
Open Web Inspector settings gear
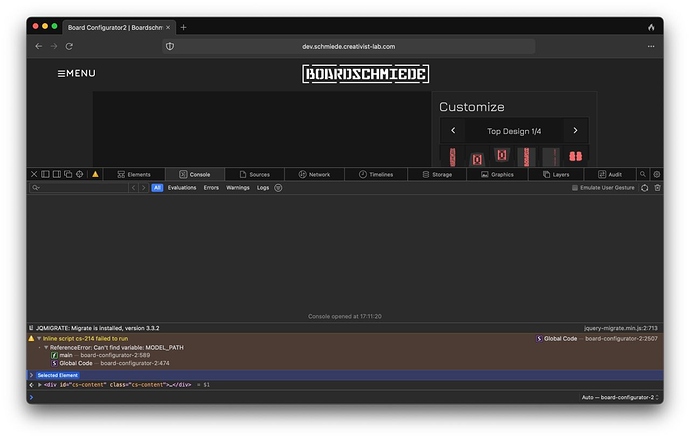point(657,174)
